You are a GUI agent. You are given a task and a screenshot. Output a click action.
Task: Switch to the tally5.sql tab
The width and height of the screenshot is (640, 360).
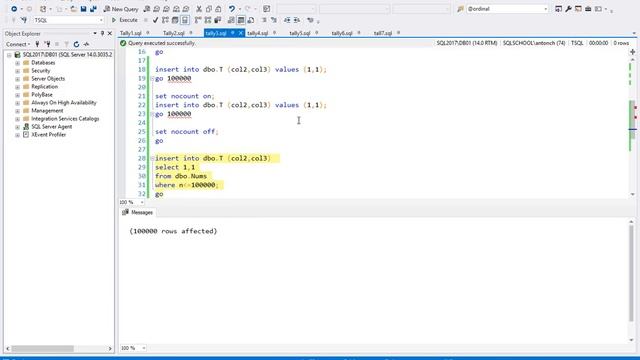[300, 33]
